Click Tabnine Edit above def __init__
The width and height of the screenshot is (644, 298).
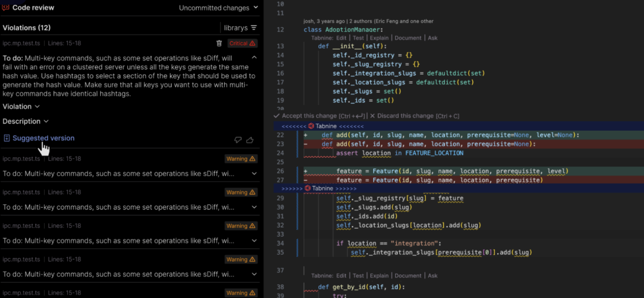click(341, 38)
